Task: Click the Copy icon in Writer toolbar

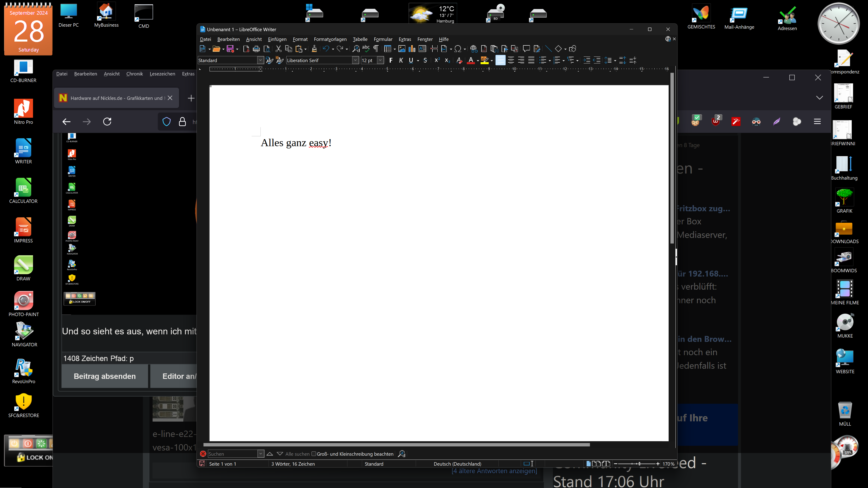Action: [288, 49]
